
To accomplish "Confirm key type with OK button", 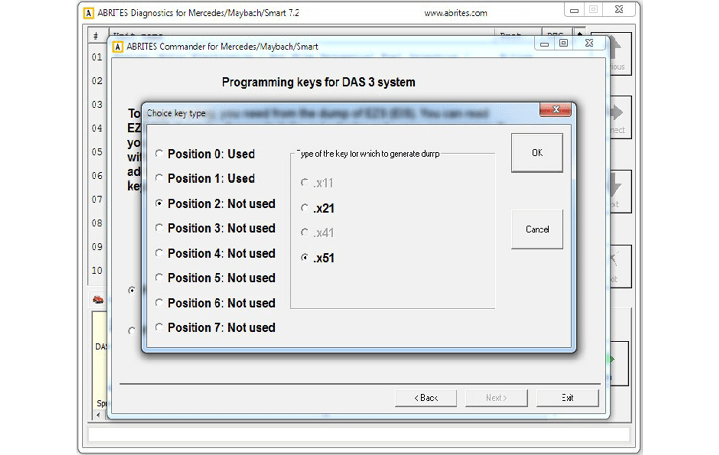I will point(537,153).
